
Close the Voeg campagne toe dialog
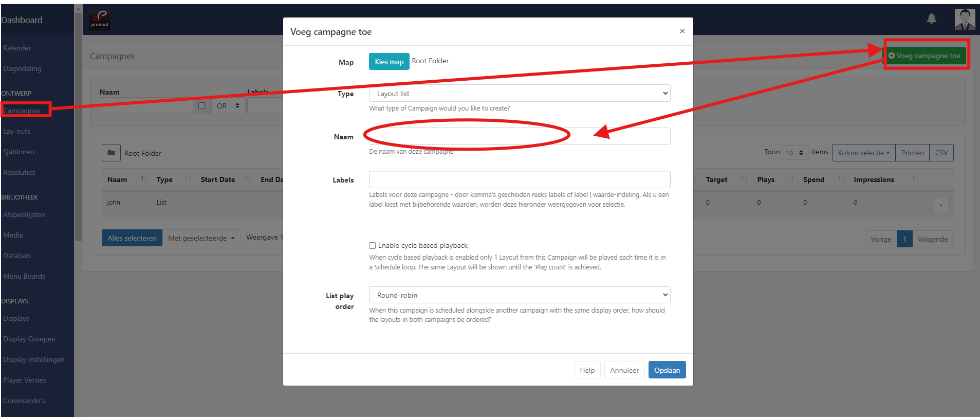(682, 31)
